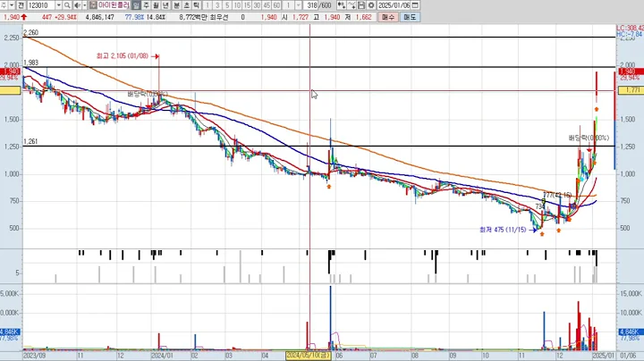Click the 2025/01 label on time axis
The height and width of the screenshot is (361, 644).
pos(604,356)
